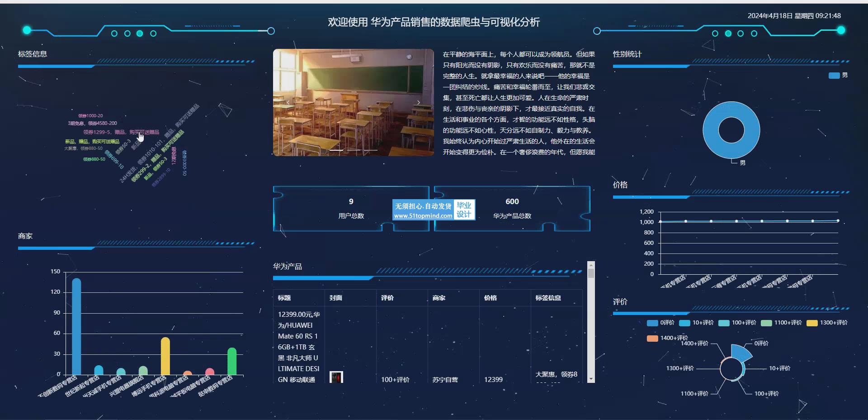This screenshot has height=420, width=868.
Task: Click the tallest blue bar in 商家 chart
Action: (76, 327)
